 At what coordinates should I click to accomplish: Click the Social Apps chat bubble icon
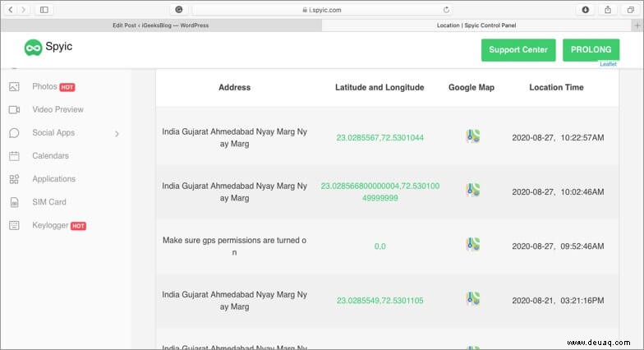coord(14,133)
